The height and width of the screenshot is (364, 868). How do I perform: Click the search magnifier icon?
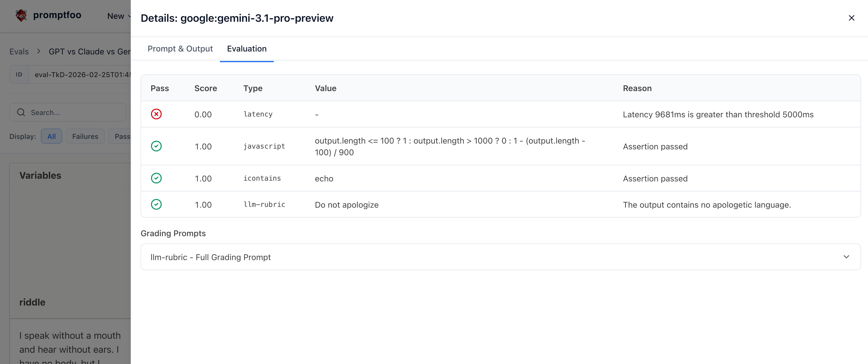tap(21, 112)
